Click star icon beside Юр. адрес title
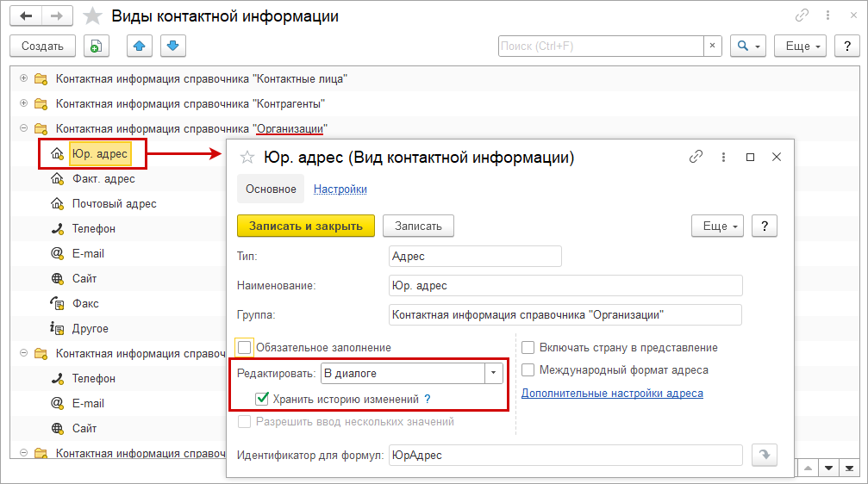The height and width of the screenshot is (484, 868). (247, 158)
